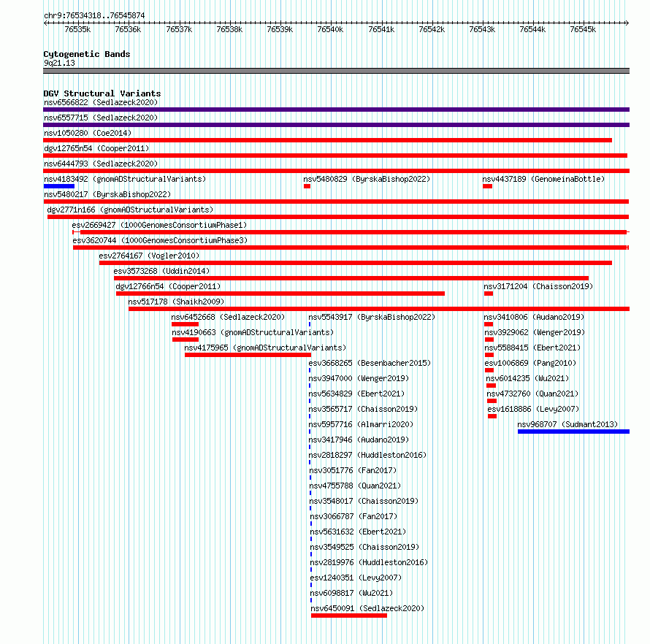Click nsv3417946 (Audano2019) label

click(x=359, y=440)
